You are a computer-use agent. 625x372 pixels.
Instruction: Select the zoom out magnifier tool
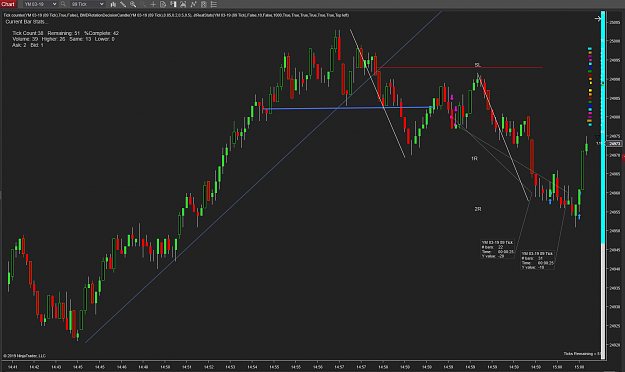point(143,4)
